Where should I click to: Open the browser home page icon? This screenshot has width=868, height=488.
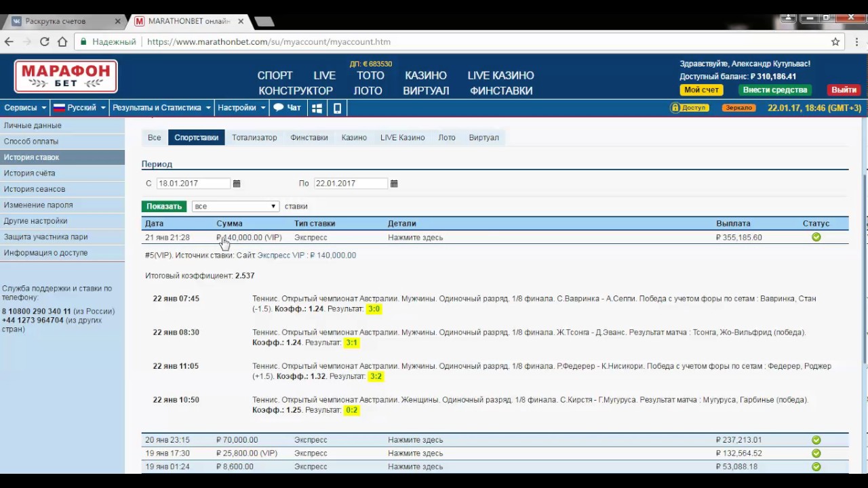tap(62, 41)
